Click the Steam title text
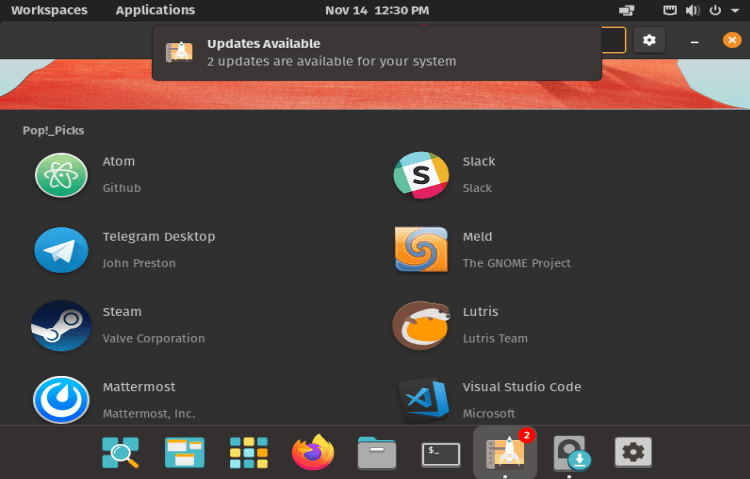 [x=122, y=312]
